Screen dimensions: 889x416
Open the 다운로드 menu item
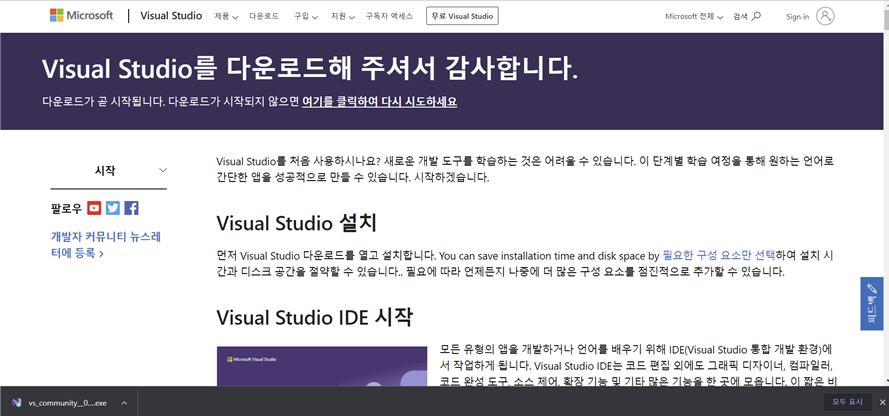(x=264, y=16)
